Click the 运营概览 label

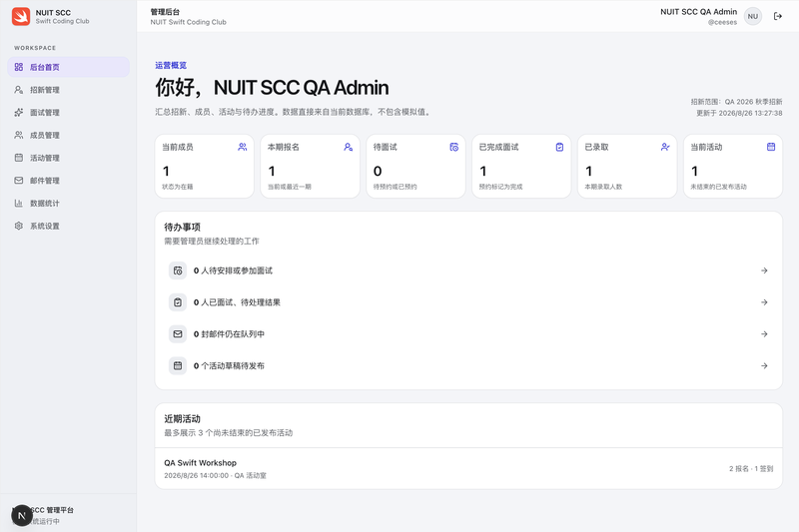(171, 65)
